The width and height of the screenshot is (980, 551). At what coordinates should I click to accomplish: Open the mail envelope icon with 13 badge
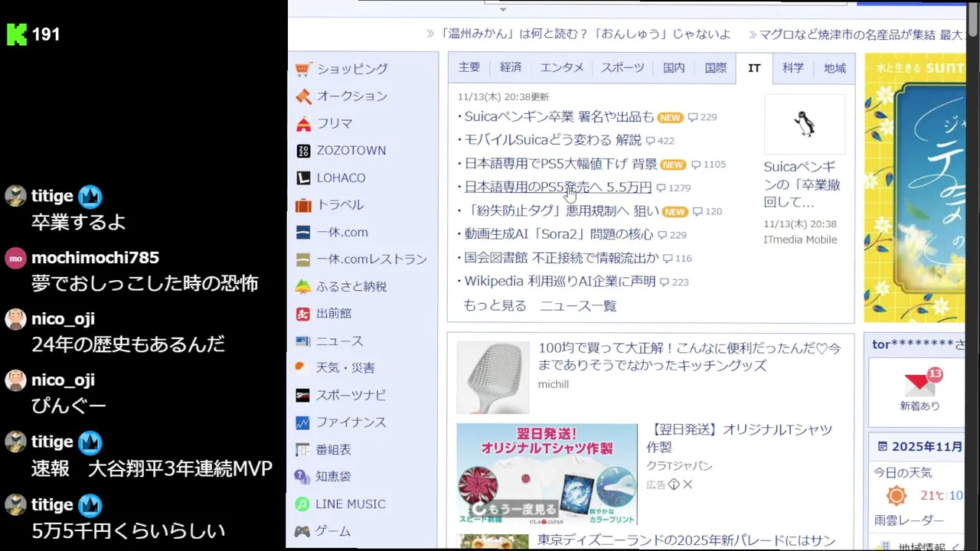click(920, 382)
